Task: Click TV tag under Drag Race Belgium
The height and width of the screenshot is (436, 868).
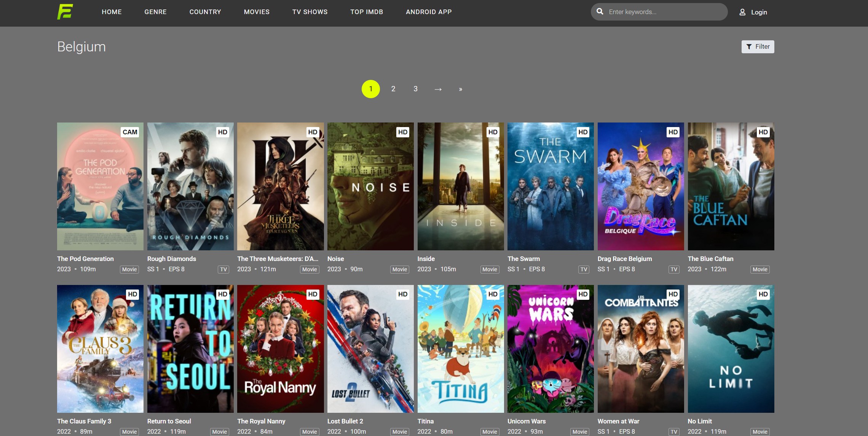Action: [674, 269]
